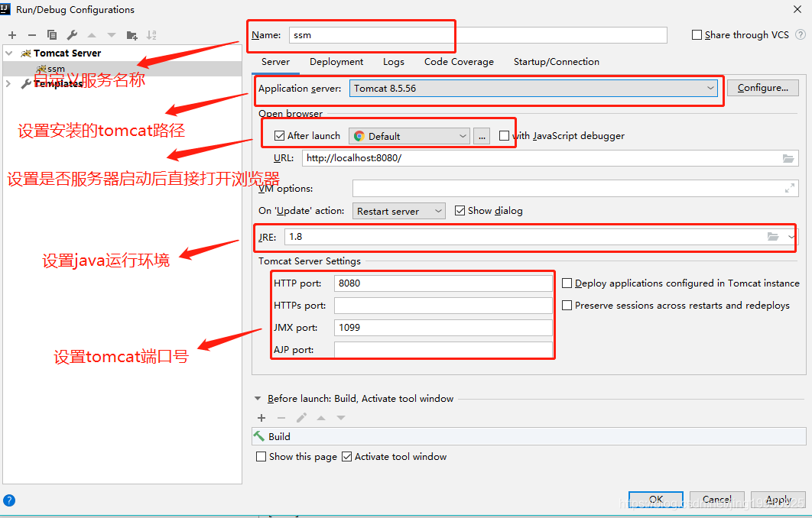Select the ssm configuration in tree
Screen dimensions: 812x518
(x=122, y=68)
